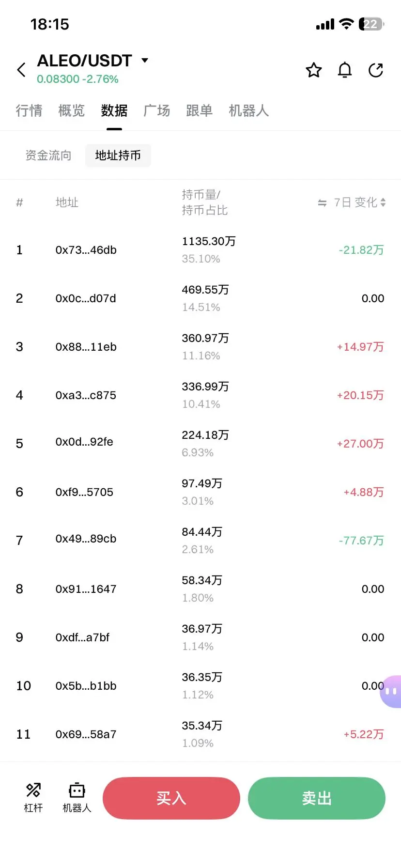This screenshot has width=401, height=868.
Task: Open the 概览 tab
Action: (72, 111)
